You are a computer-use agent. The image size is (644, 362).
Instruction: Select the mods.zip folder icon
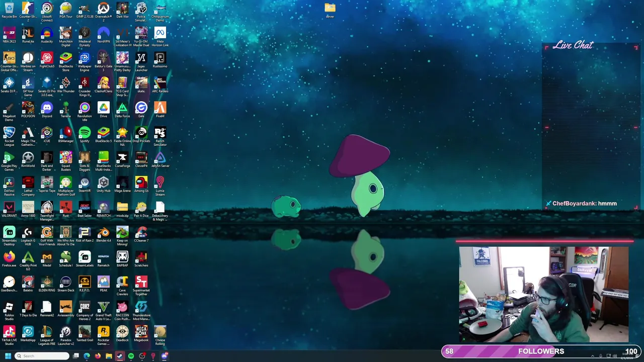tap(122, 210)
